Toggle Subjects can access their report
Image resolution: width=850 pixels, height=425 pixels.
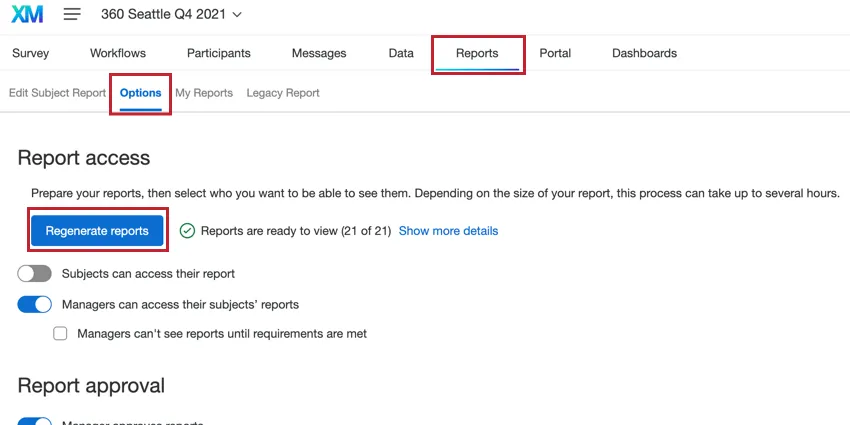tap(34, 273)
